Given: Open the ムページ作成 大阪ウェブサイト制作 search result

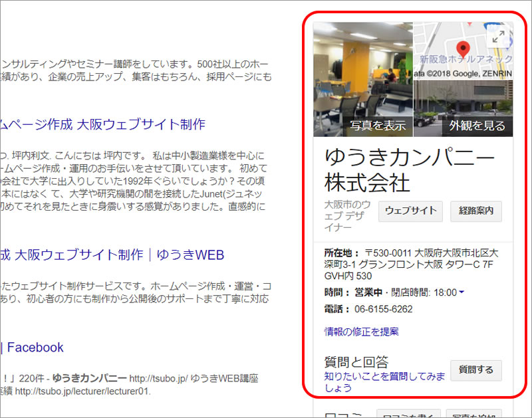Looking at the screenshot, I should 102,124.
